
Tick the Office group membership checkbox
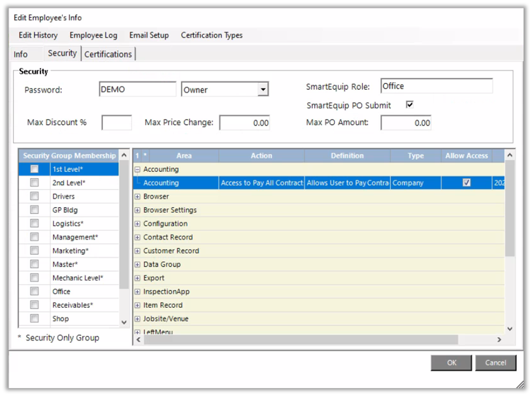point(34,292)
